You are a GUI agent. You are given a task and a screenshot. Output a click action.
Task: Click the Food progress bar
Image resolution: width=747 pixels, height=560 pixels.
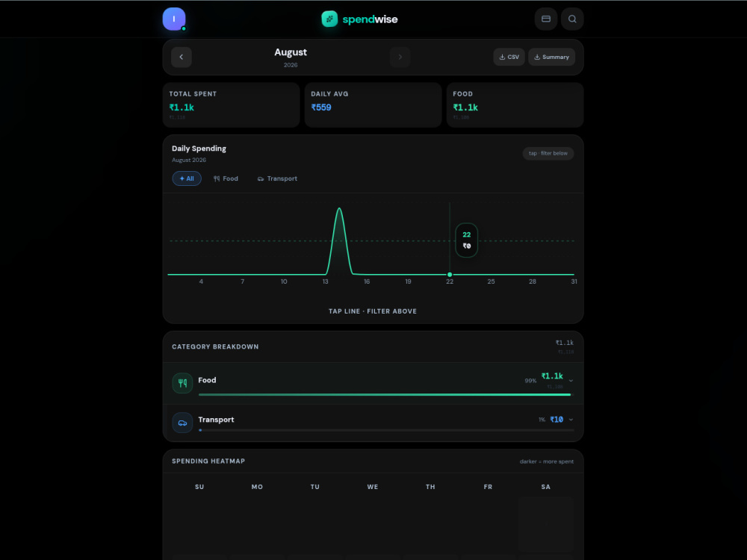click(385, 395)
